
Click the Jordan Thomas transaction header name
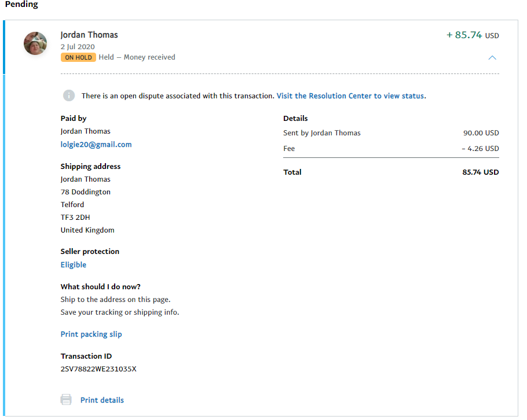pos(89,35)
